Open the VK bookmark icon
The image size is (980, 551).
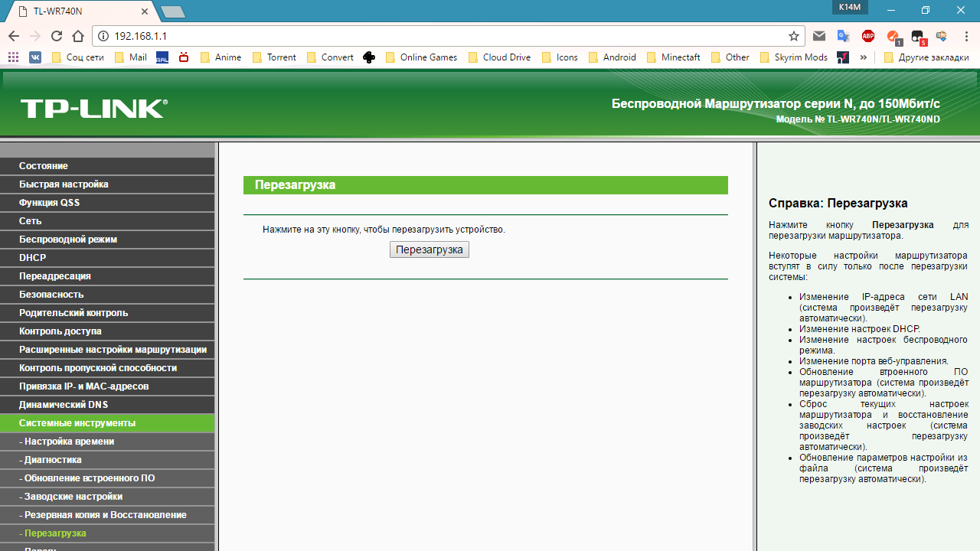(35, 57)
